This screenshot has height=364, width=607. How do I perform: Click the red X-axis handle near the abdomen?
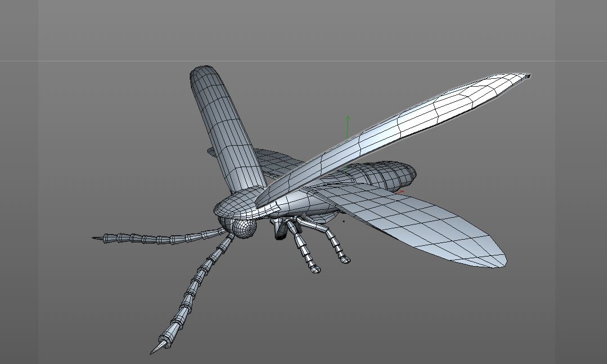400,192
